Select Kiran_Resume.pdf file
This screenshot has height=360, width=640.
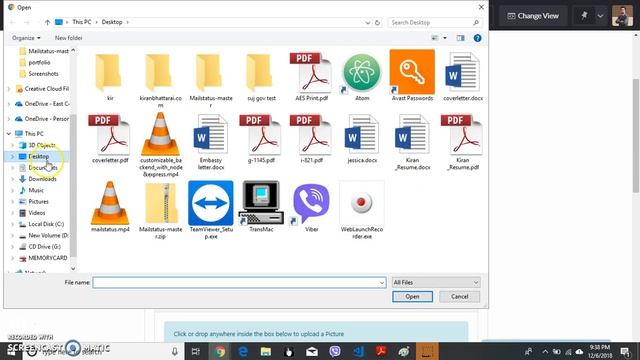click(x=463, y=142)
